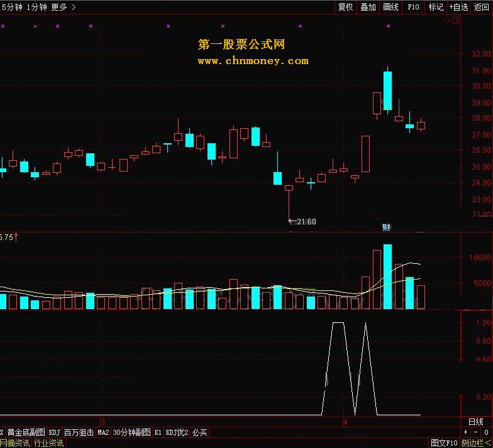Click the 返回 back button
The image size is (493, 448).
point(481,7)
